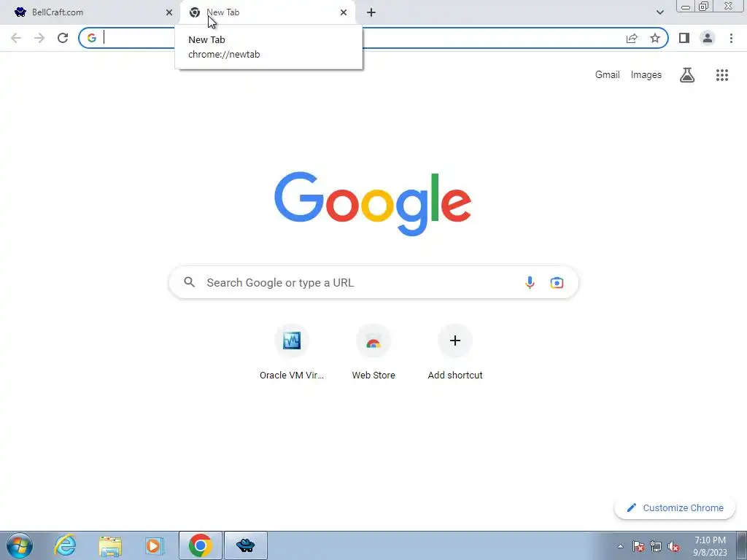Select the New Tab tab
Screen dimensions: 747x560
coord(267,12)
